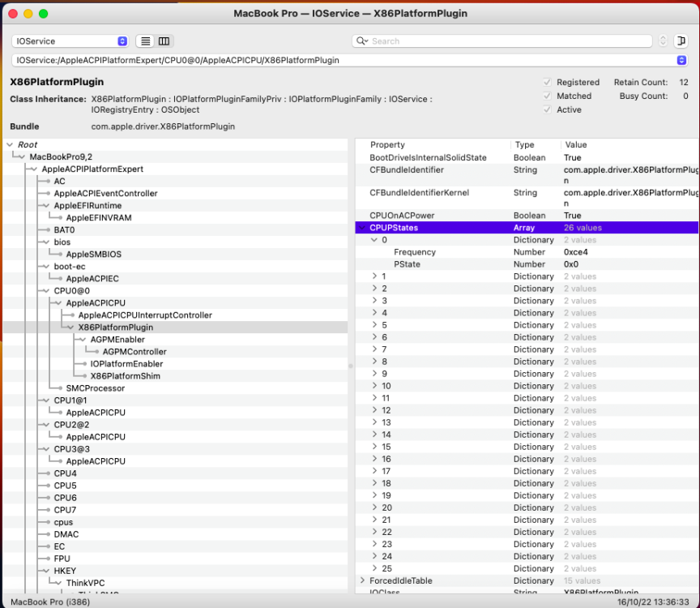Image resolution: width=700 pixels, height=608 pixels.
Task: Switch to column view layout icon
Action: [164, 41]
